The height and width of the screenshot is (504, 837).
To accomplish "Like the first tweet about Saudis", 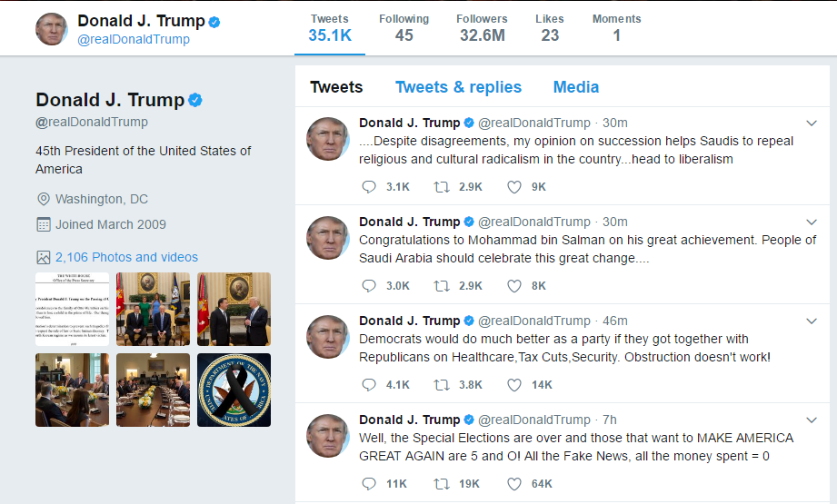I will (x=514, y=186).
